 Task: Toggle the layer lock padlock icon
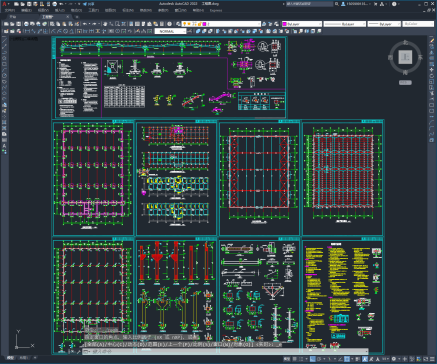pyautogui.click(x=199, y=24)
